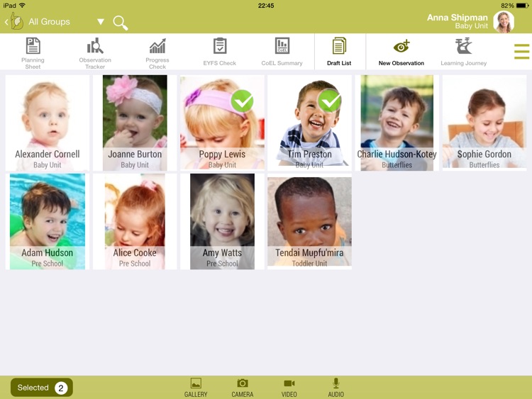Open the Camera capture icon
Image resolution: width=532 pixels, height=399 pixels.
[243, 383]
